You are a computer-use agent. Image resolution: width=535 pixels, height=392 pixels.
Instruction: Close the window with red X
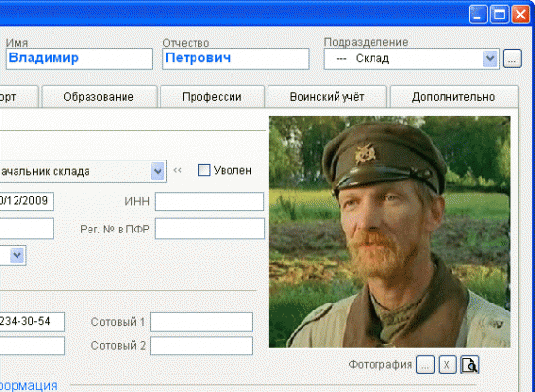(x=520, y=15)
